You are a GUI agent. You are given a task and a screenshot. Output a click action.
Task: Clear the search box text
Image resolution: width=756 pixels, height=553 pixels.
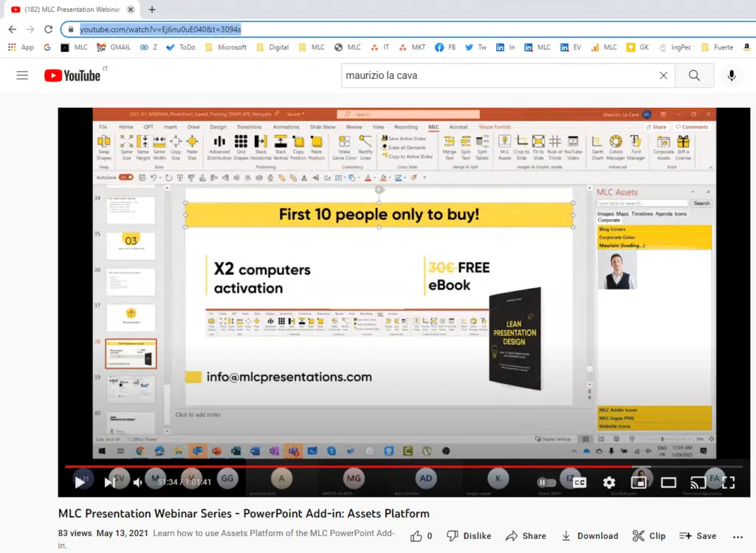(663, 75)
